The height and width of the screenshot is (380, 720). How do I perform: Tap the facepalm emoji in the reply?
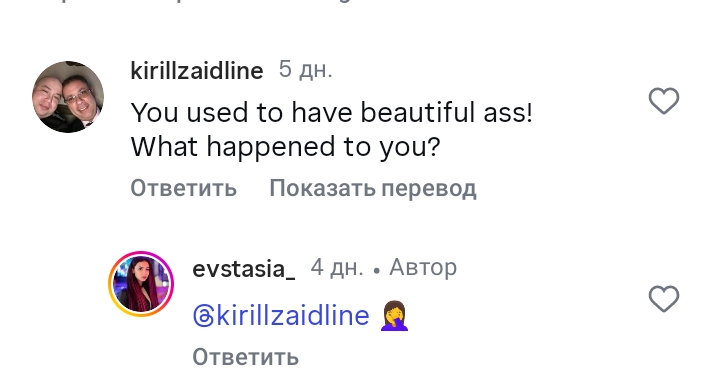394,316
